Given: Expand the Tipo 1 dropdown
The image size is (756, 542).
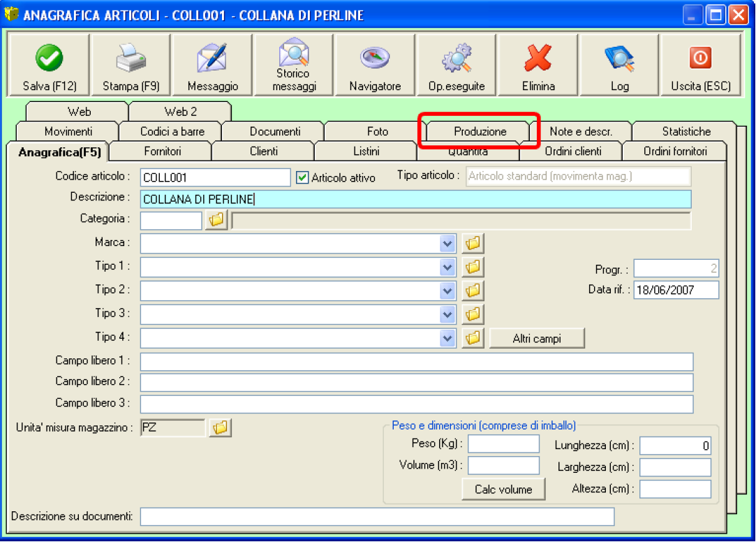Looking at the screenshot, I should 447,267.
